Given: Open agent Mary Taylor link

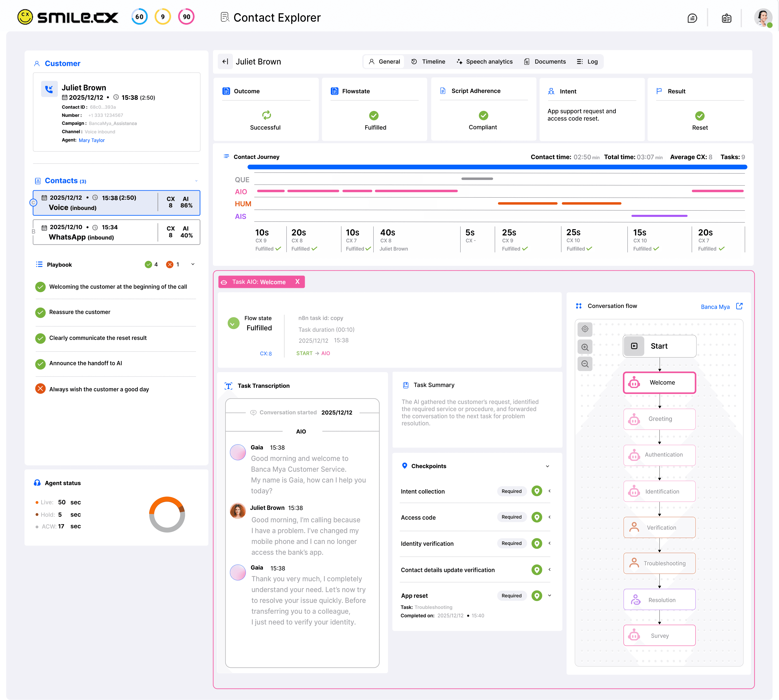Looking at the screenshot, I should 92,140.
